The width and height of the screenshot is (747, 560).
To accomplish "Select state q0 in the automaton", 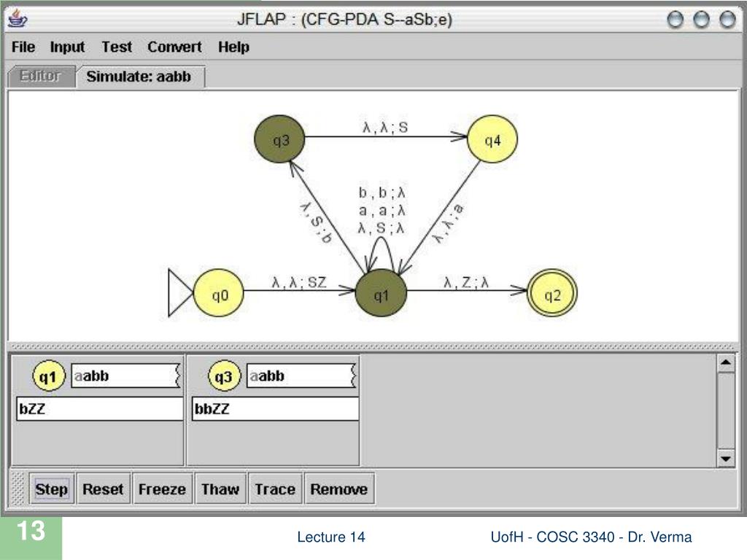I will click(219, 293).
